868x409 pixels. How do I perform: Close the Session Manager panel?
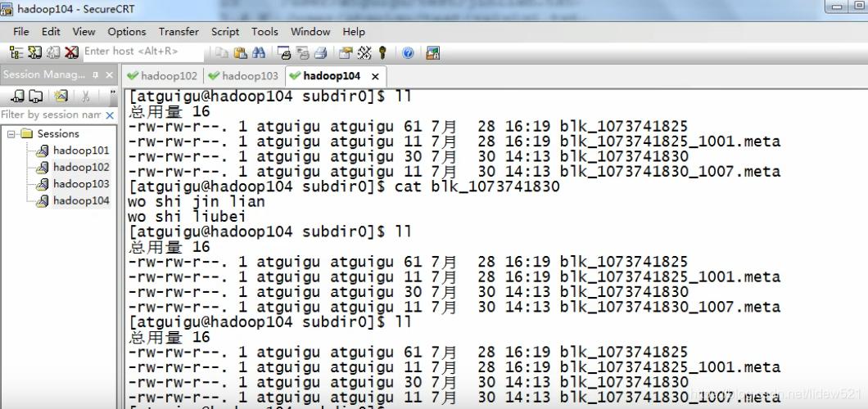pos(109,74)
